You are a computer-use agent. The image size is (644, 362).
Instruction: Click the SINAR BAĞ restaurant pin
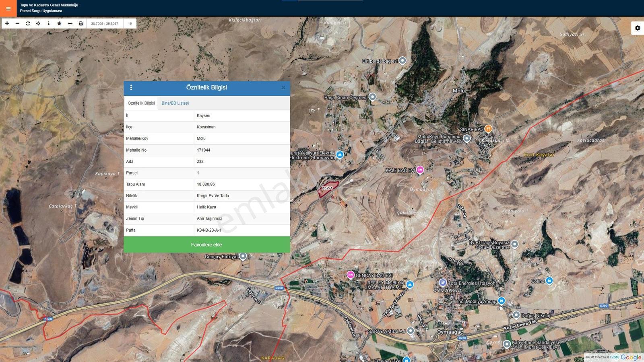(x=488, y=129)
